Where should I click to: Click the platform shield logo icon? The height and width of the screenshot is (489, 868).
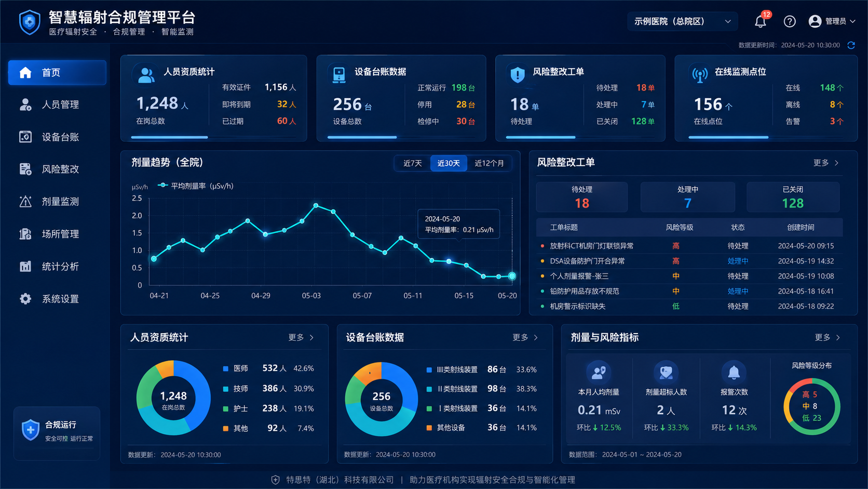pos(30,22)
